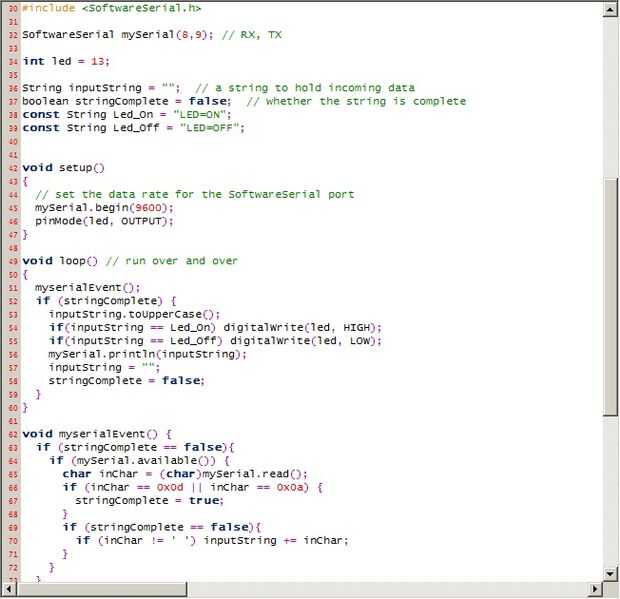
Task: Click the 'void myserialEvent() {' definition line
Action: (x=97, y=434)
